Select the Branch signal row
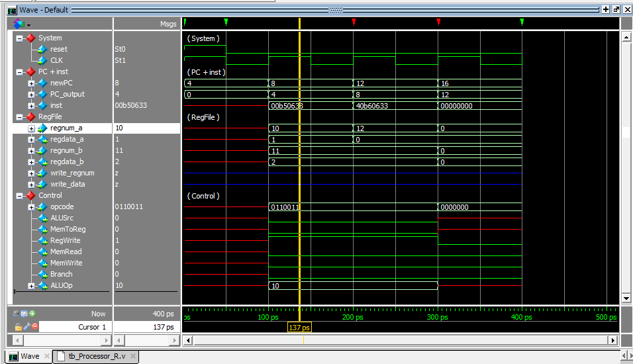This screenshot has width=633, height=364. click(63, 275)
